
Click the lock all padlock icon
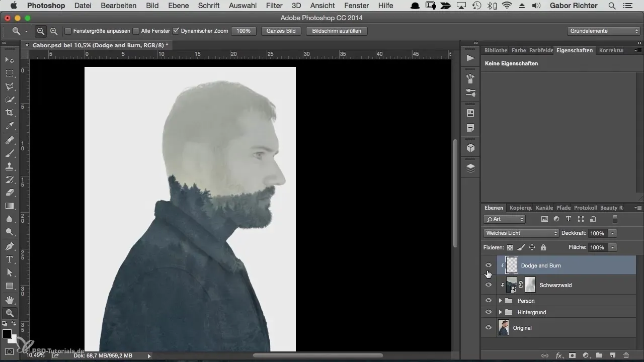point(543,247)
